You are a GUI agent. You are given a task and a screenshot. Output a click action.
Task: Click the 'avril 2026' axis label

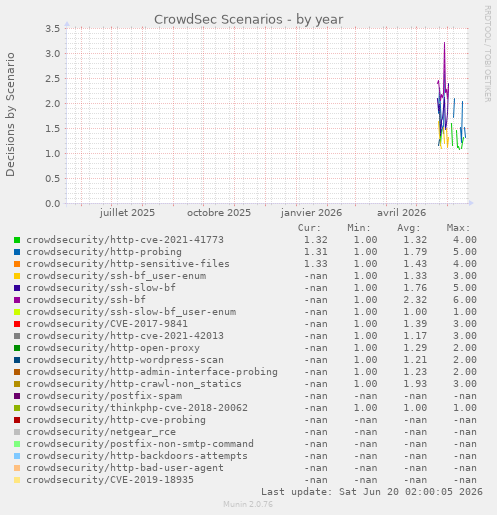401,213
